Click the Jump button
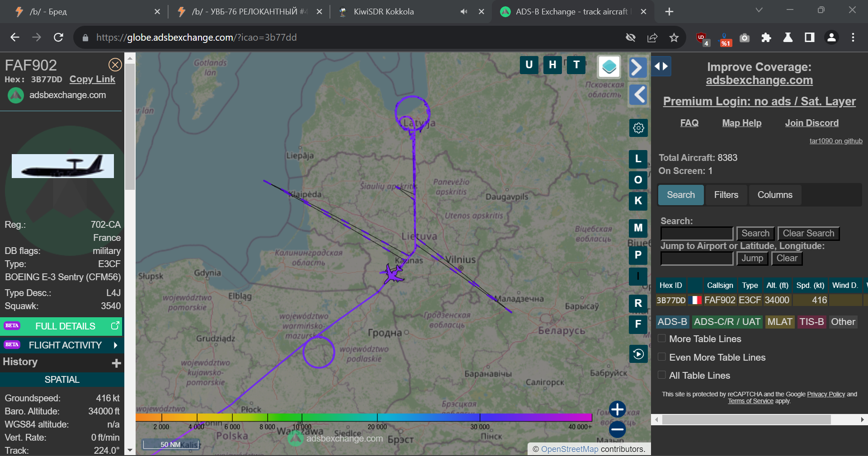The width and height of the screenshot is (868, 456). coord(752,259)
